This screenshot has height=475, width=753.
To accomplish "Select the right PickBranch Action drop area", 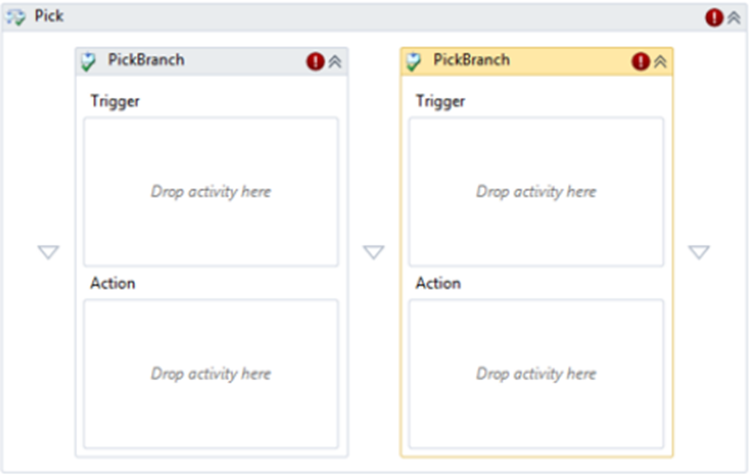I will pos(536,374).
